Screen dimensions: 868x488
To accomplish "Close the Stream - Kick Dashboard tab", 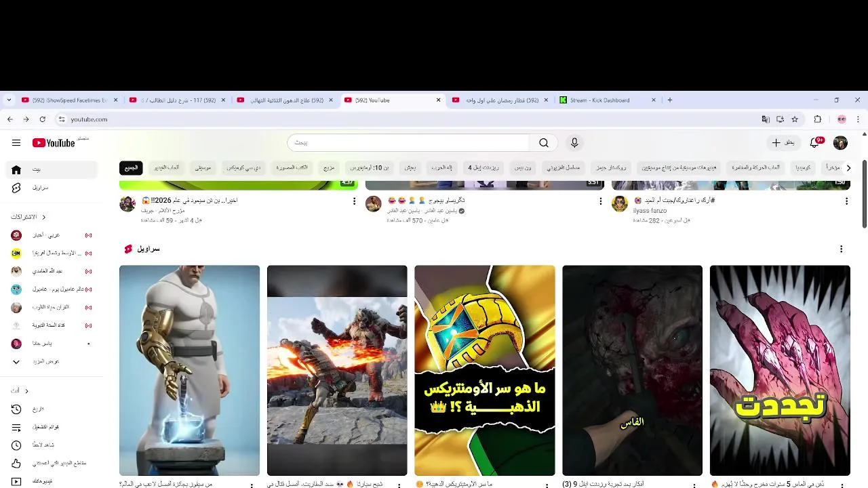I will point(654,100).
